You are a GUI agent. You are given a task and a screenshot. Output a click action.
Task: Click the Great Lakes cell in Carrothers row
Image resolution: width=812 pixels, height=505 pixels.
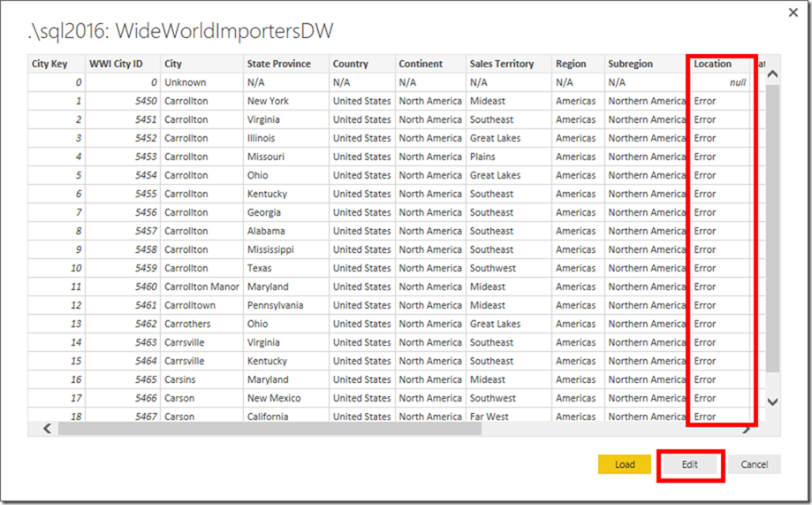click(x=509, y=324)
